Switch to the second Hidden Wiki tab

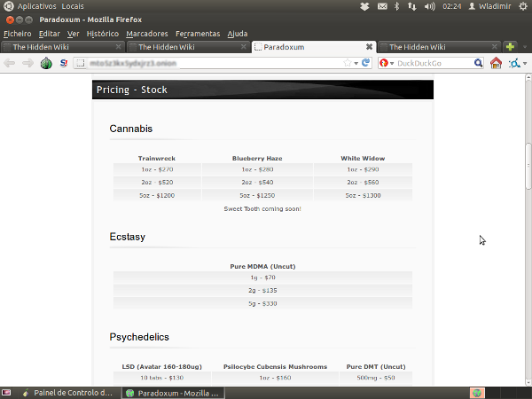tap(188, 47)
